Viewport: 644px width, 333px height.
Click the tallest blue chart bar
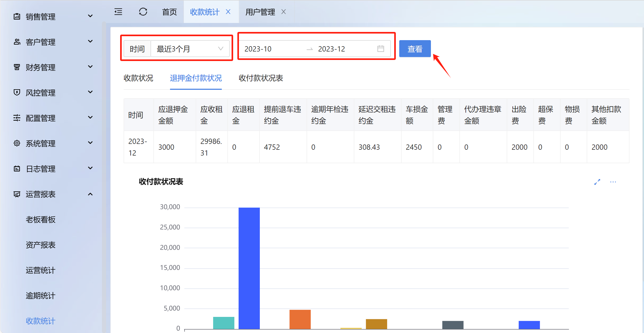(249, 268)
